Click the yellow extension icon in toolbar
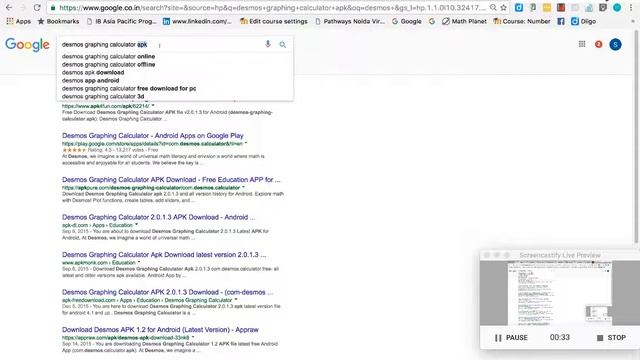 (x=547, y=7)
